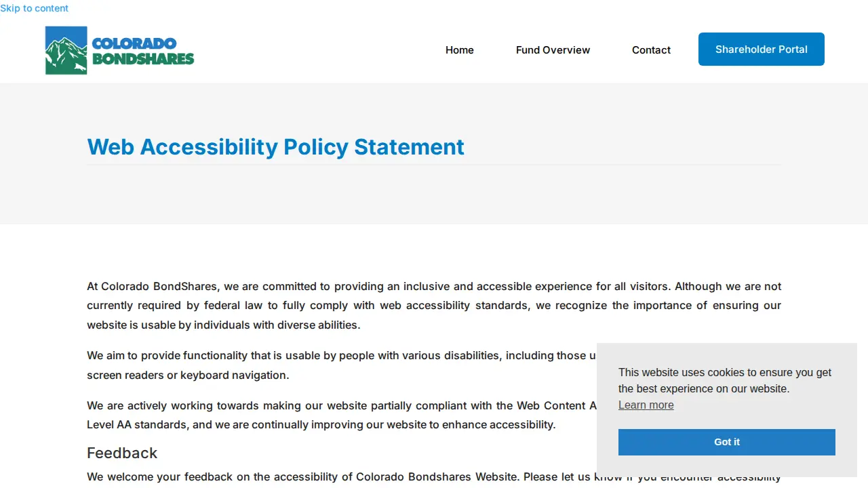Open the Home menu item
Image resolution: width=868 pixels, height=488 pixels.
pyautogui.click(x=460, y=50)
